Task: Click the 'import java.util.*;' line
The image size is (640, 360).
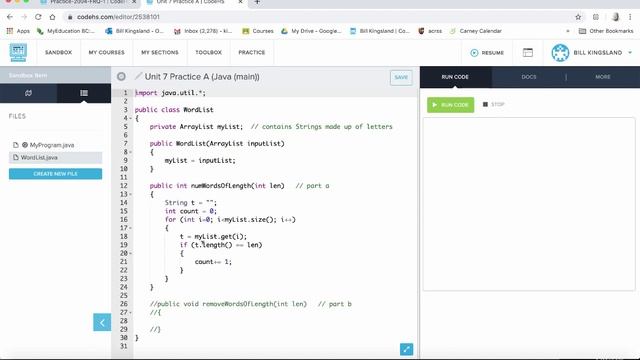Action: tap(170, 93)
